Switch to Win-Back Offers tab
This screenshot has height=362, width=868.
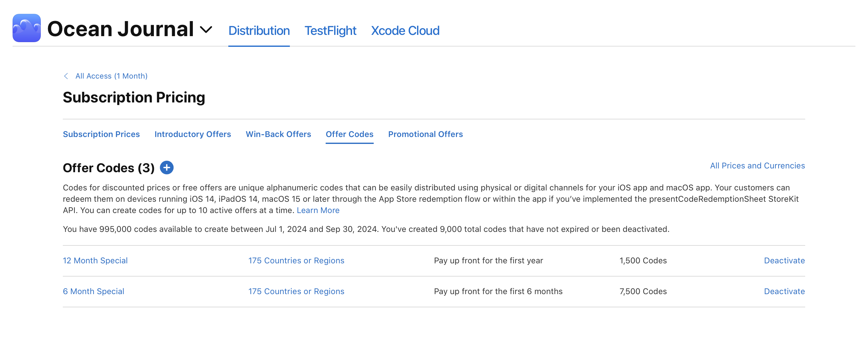click(278, 134)
